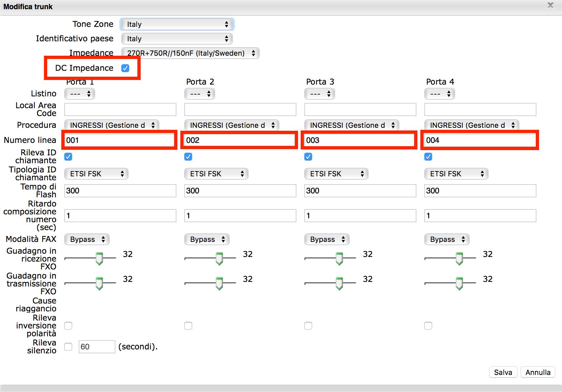This screenshot has width=562, height=392.
Task: Click the Annulla button
Action: click(x=538, y=372)
